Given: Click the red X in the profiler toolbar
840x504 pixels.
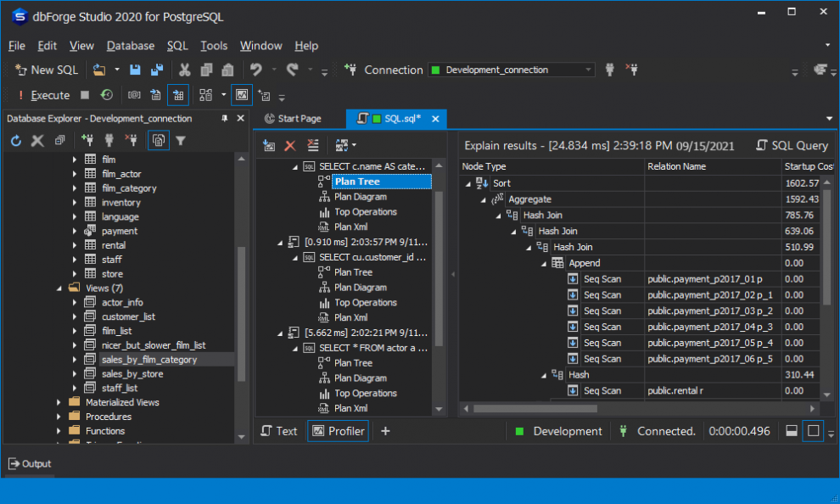Looking at the screenshot, I should [x=290, y=146].
